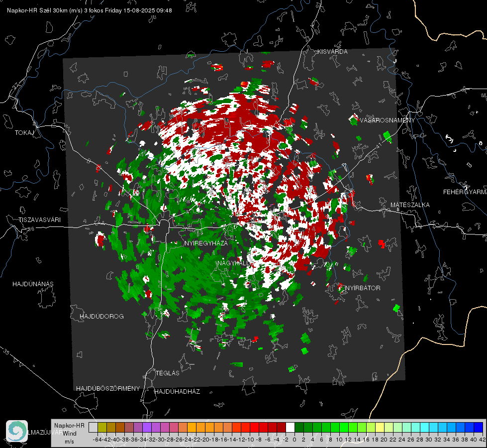Click the Napkor-HR legend title
The width and height of the screenshot is (487, 448).
click(x=69, y=426)
